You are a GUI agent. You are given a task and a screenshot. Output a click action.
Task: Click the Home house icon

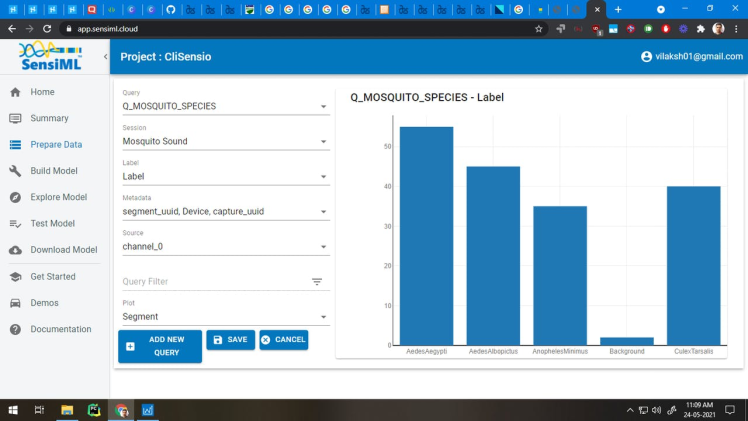[15, 92]
